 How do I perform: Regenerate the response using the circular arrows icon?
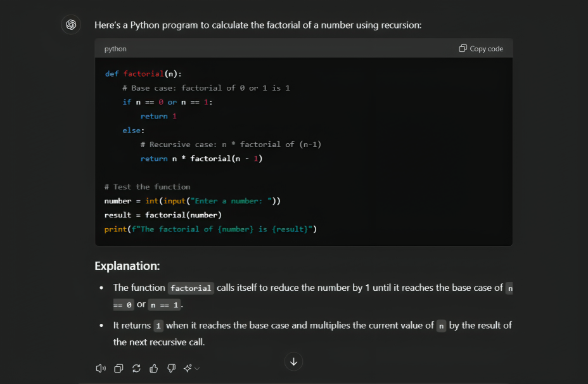(x=136, y=368)
